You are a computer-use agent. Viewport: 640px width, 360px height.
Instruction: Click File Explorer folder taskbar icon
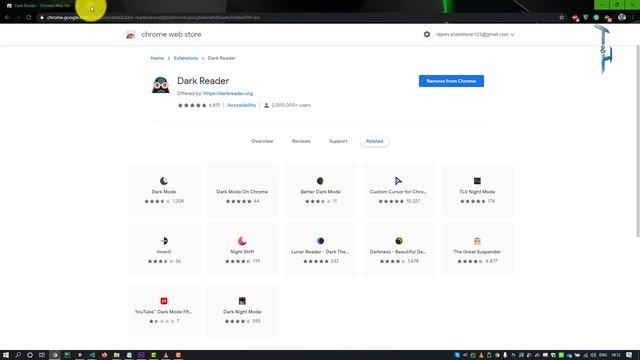(x=117, y=355)
